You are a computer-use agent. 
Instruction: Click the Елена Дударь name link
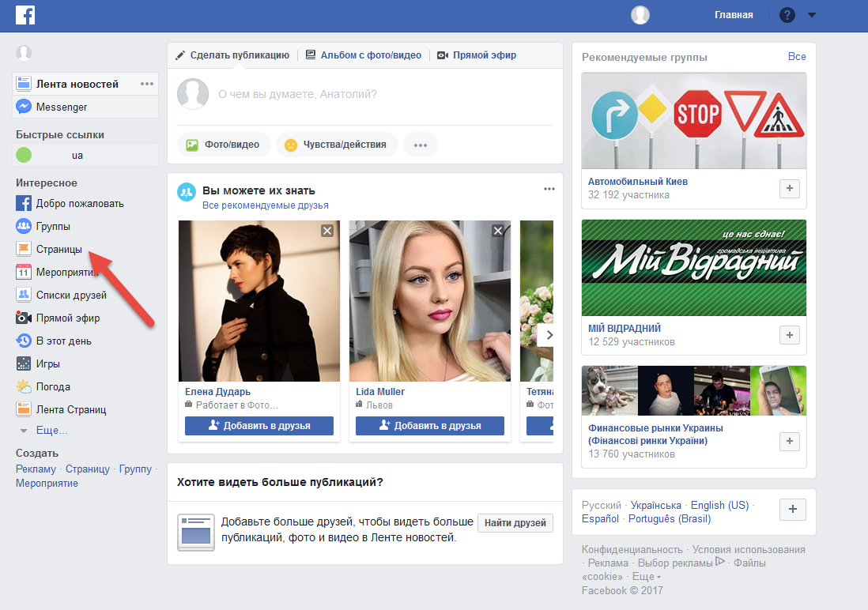(217, 391)
